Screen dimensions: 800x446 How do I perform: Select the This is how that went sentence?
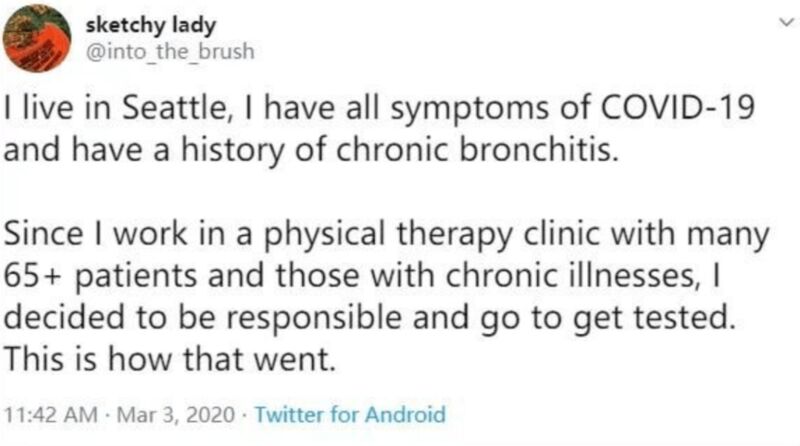coord(170,359)
